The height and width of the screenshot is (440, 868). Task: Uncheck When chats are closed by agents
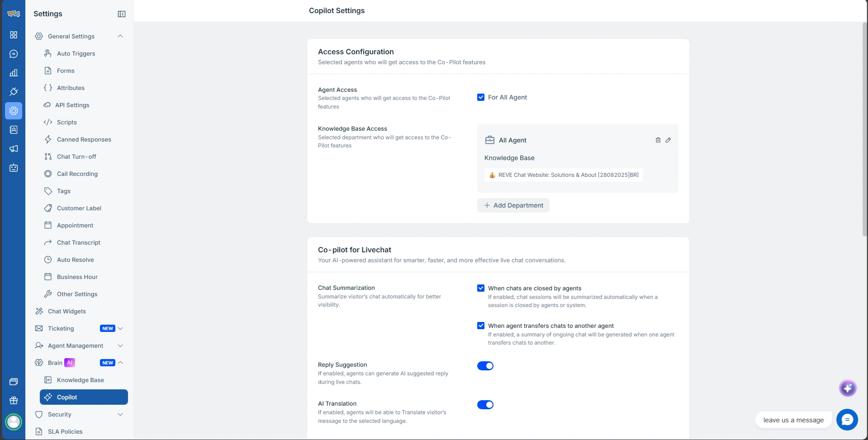pyautogui.click(x=481, y=288)
